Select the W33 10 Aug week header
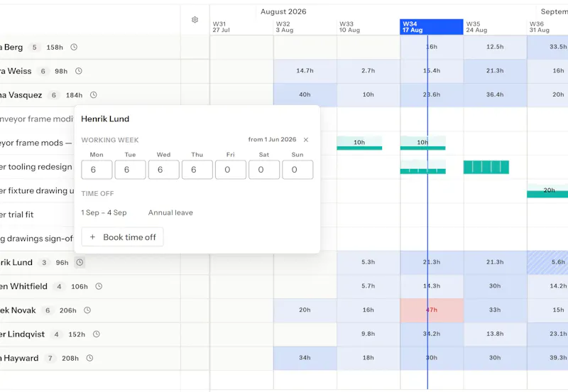Image resolution: width=568 pixels, height=392 pixels. pos(368,27)
